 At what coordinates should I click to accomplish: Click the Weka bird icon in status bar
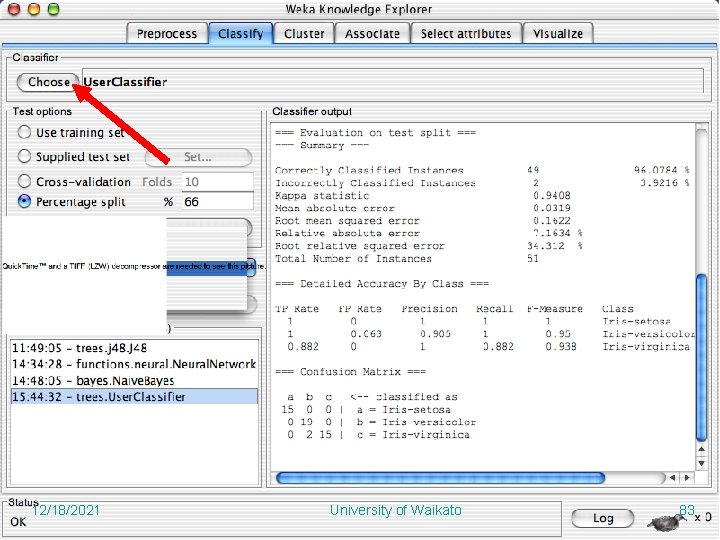pyautogui.click(x=665, y=521)
